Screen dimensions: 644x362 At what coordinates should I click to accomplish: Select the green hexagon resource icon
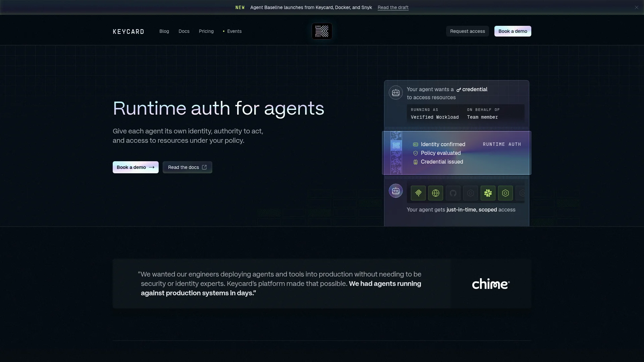click(x=505, y=193)
